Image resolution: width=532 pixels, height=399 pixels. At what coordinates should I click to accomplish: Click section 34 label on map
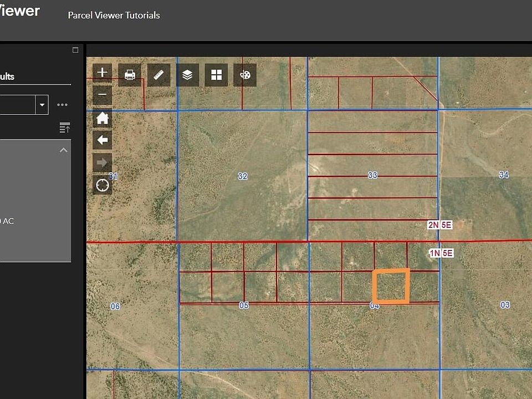[x=504, y=175]
